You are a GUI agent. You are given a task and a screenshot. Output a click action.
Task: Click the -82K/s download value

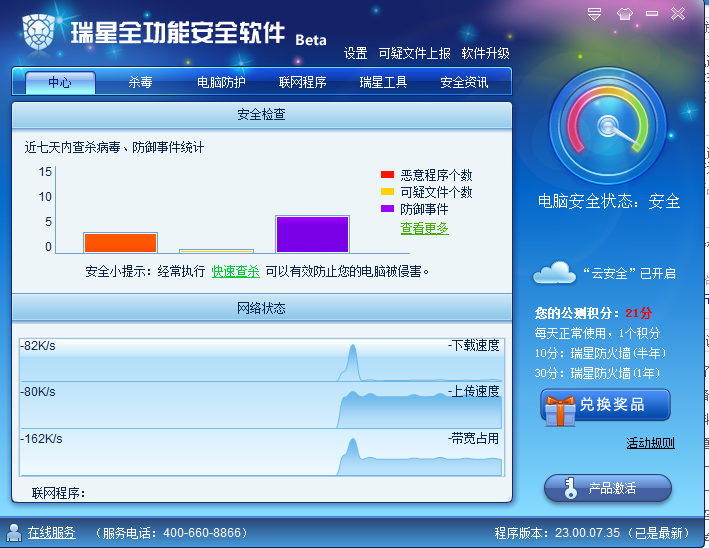38,346
